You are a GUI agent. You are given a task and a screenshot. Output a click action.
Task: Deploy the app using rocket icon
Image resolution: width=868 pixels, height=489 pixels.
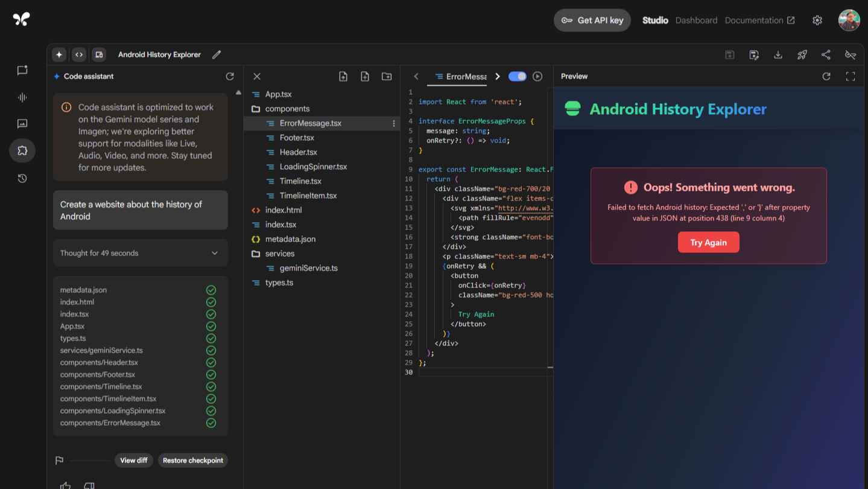coord(802,54)
